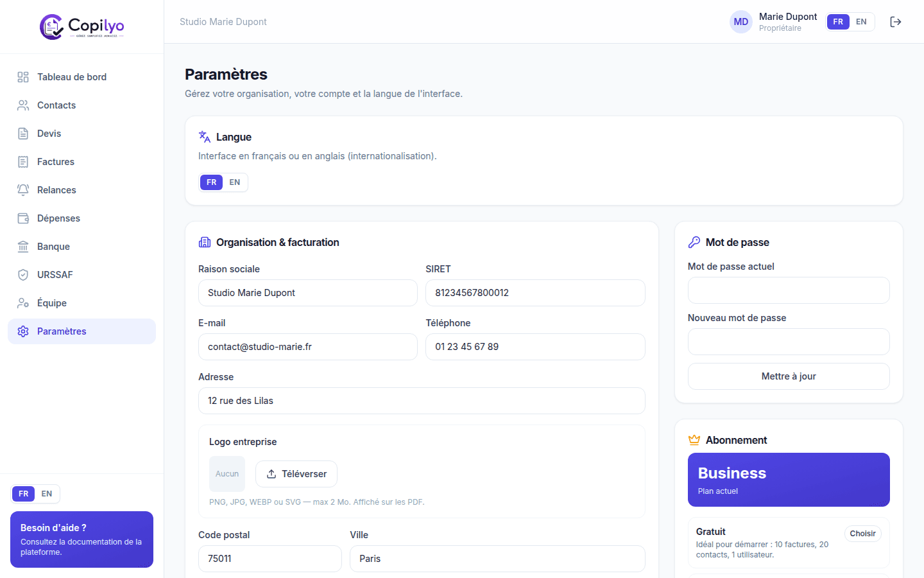Open the Équipe page
924x578 pixels.
[x=81, y=303]
